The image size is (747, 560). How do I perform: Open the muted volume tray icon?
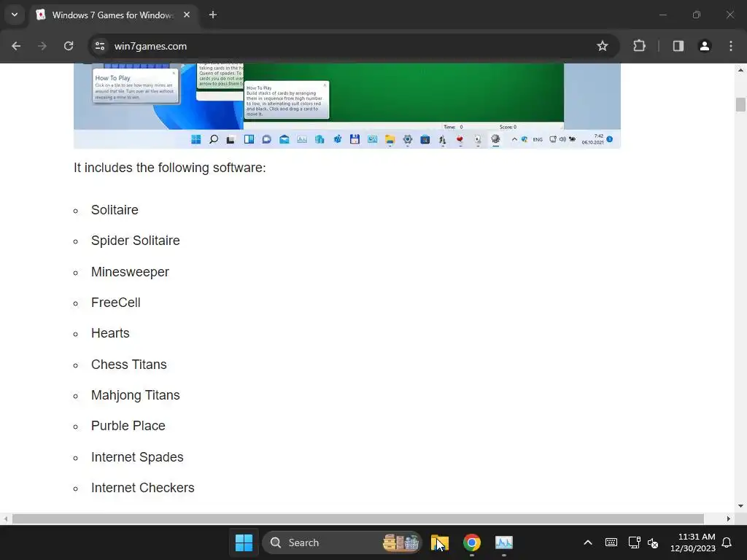(x=653, y=542)
